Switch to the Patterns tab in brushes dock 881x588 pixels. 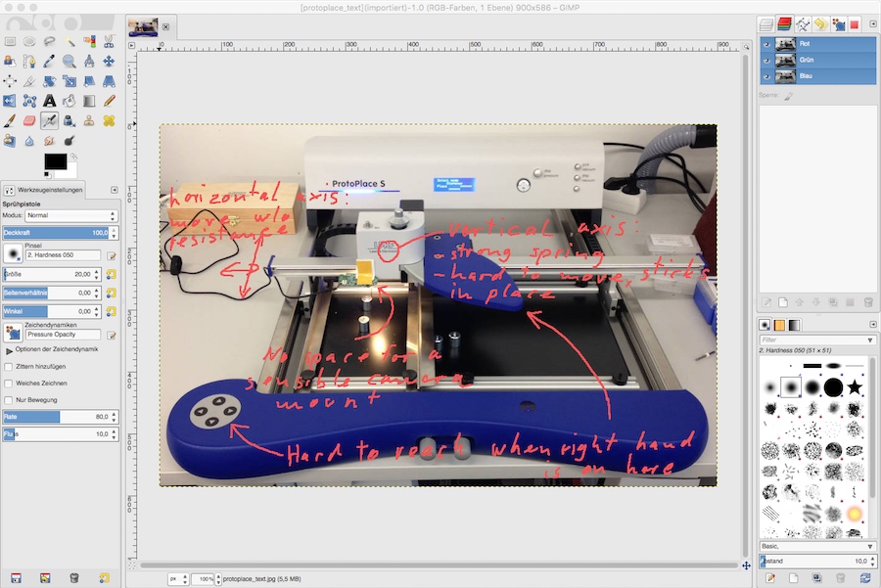point(779,325)
